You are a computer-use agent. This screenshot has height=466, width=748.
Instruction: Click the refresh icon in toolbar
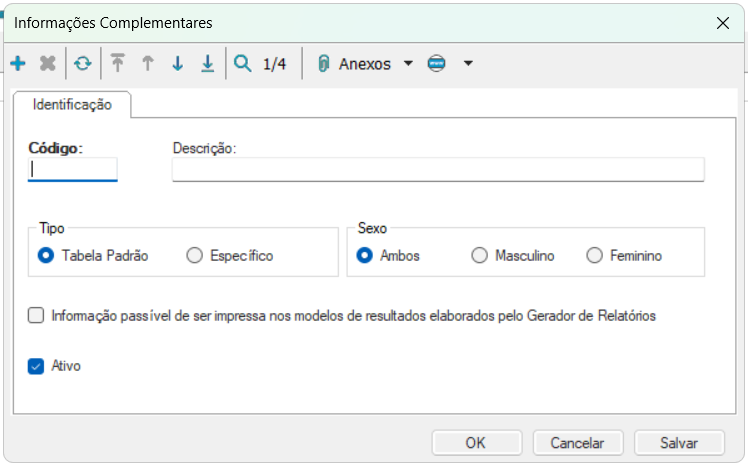pos(83,64)
